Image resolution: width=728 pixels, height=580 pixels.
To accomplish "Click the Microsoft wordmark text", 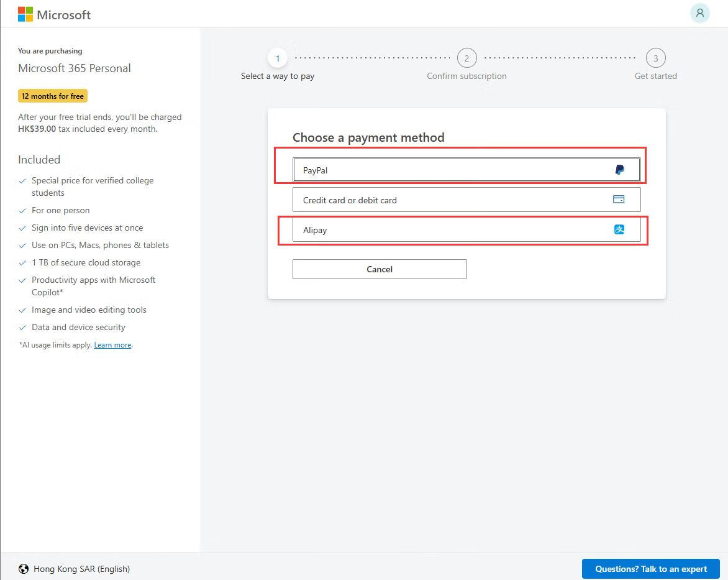I will 64,15.
